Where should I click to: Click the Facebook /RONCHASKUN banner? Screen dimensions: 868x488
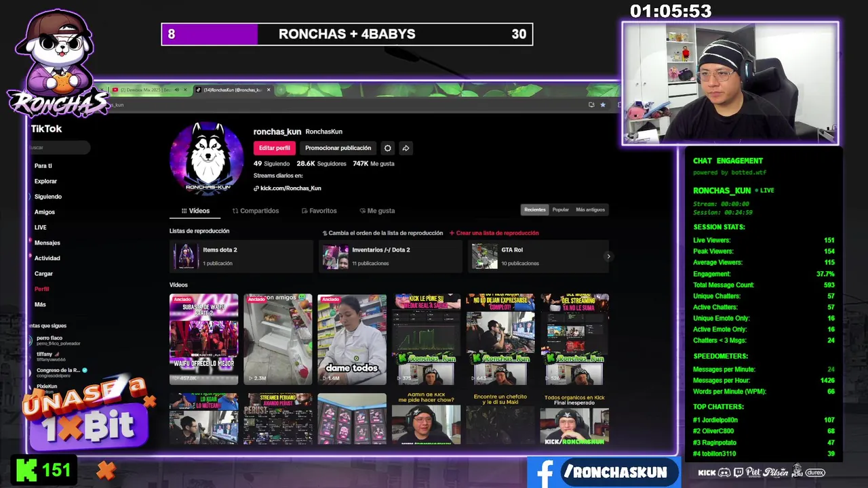604,472
